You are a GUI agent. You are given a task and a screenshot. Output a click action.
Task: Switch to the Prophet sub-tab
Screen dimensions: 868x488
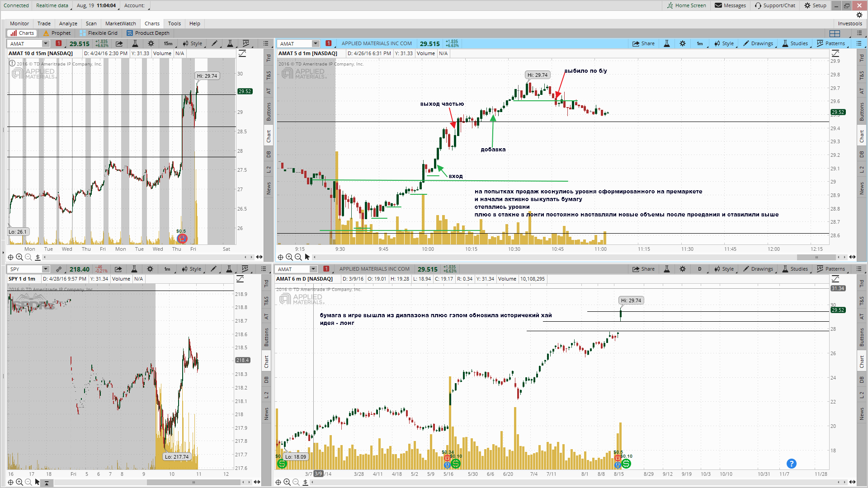point(57,33)
